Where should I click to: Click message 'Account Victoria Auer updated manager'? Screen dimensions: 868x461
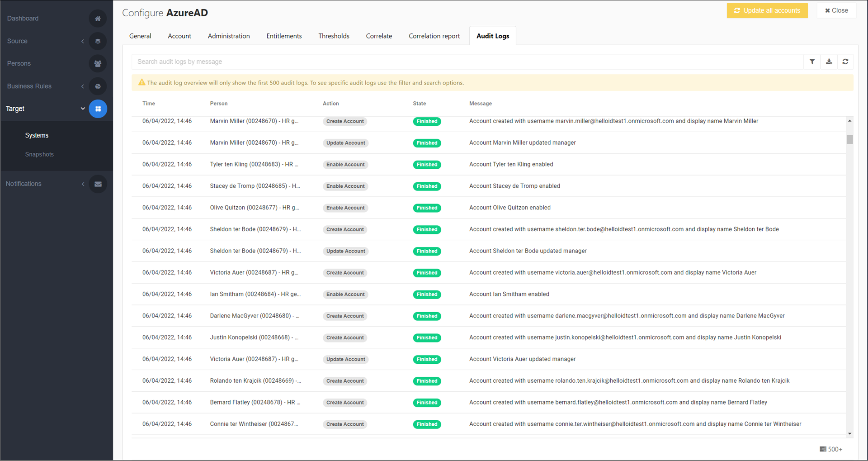point(523,359)
